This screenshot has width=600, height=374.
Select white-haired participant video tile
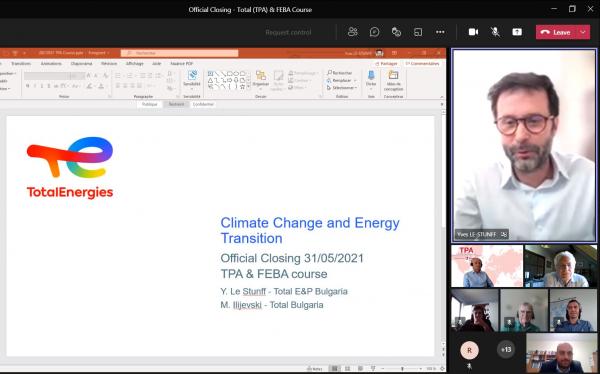pyautogui.click(x=560, y=266)
